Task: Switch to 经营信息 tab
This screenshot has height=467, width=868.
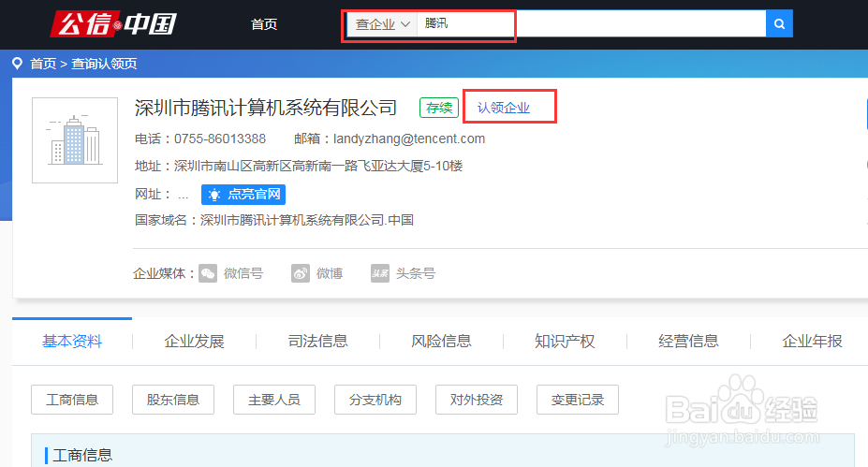Action: (688, 342)
